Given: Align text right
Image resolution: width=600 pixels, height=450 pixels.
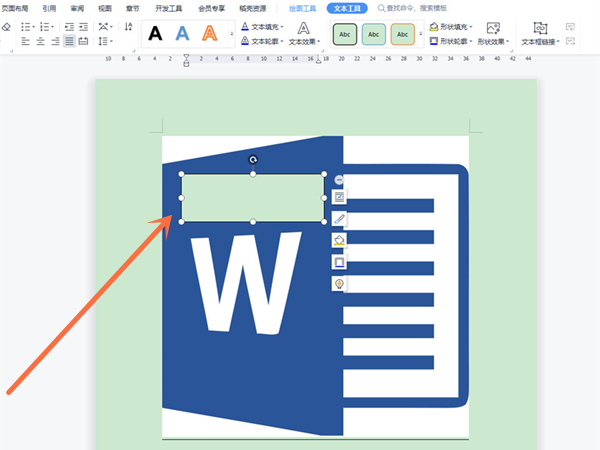Looking at the screenshot, I should (55, 41).
